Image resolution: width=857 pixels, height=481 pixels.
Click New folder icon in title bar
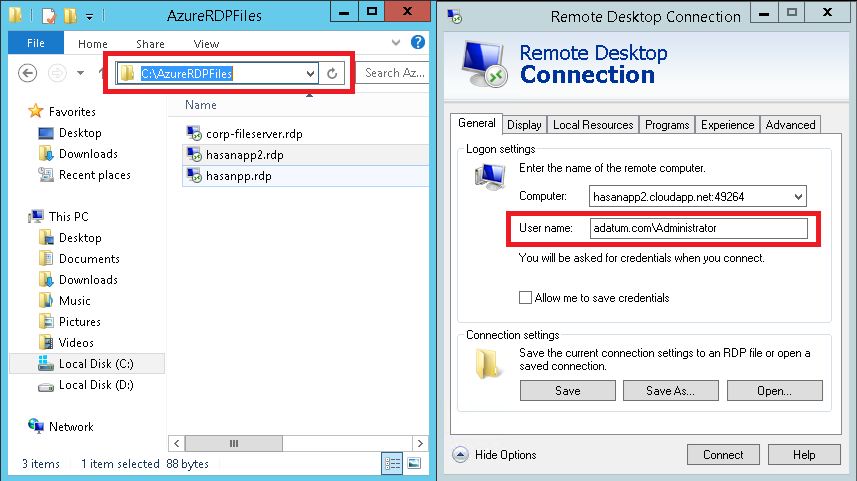(71, 15)
